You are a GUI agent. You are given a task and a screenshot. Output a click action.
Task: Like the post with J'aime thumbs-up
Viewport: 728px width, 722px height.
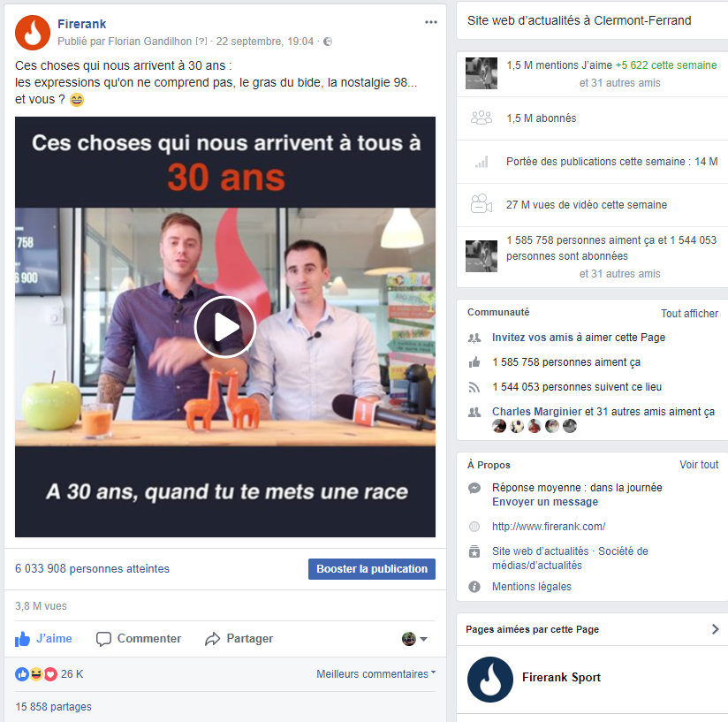pyautogui.click(x=43, y=638)
